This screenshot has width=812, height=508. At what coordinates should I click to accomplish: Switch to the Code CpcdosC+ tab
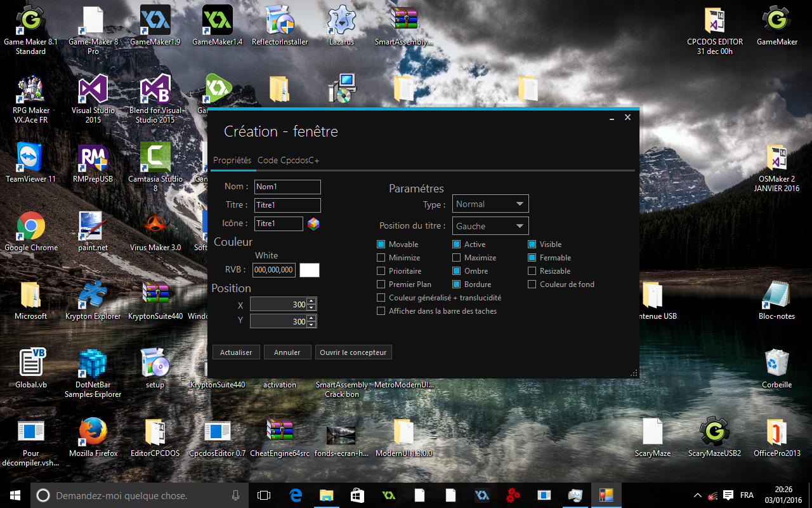click(x=289, y=161)
